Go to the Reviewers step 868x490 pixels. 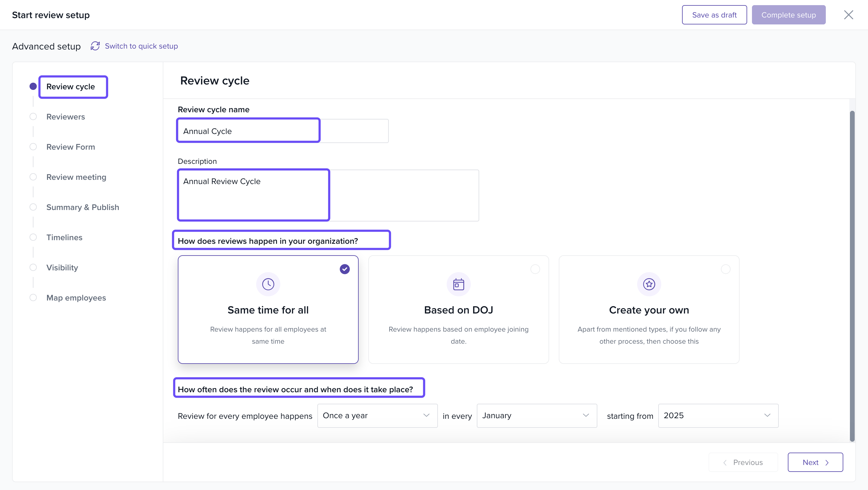[65, 117]
